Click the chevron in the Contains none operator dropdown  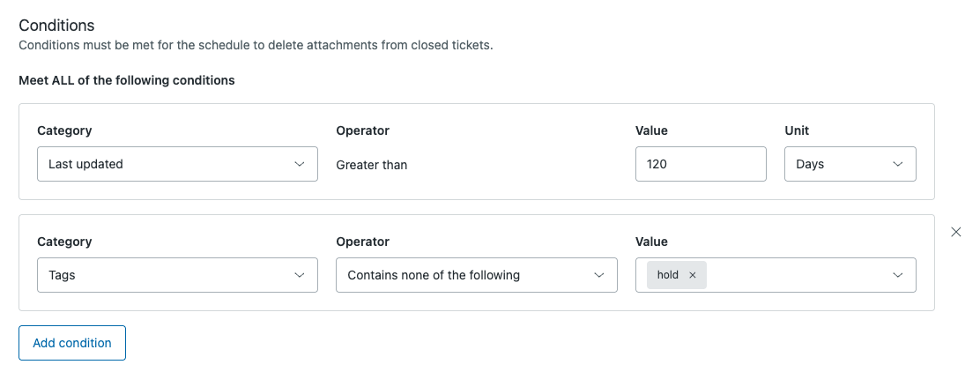[x=598, y=275]
